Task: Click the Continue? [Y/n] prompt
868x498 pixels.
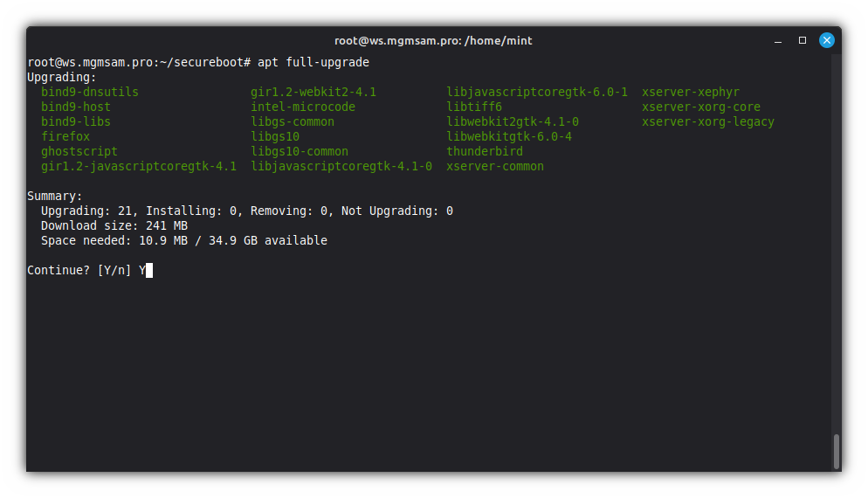Action: [79, 270]
